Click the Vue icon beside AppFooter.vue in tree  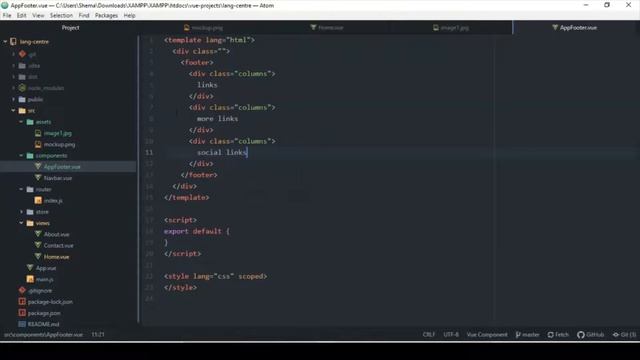[38, 167]
